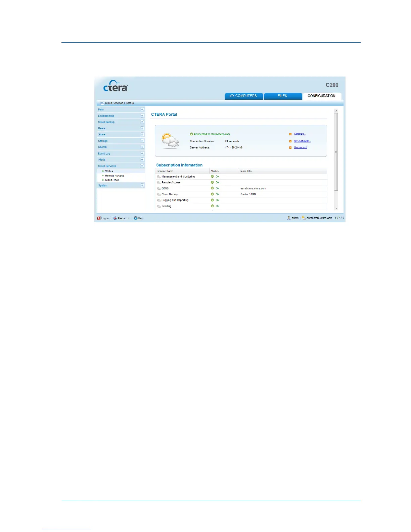411x532 pixels.
Task: Click the vertical scrollbar thumb
Action: [336, 152]
